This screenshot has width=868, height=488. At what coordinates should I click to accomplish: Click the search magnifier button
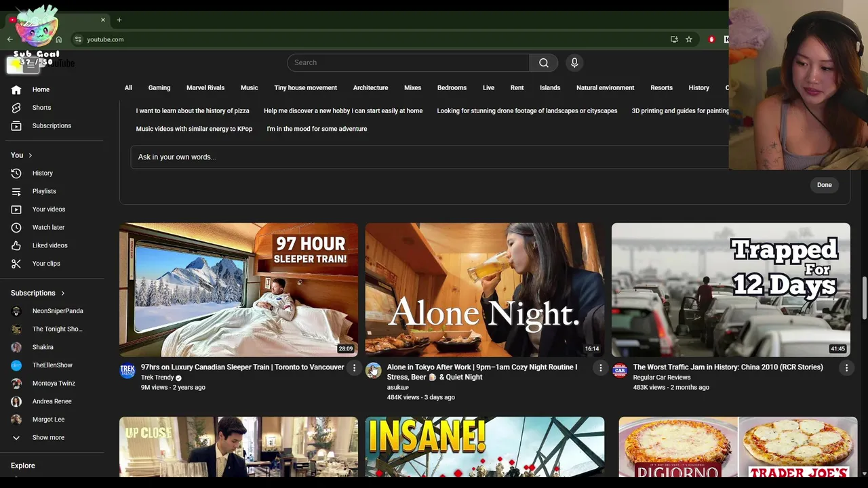(x=544, y=62)
